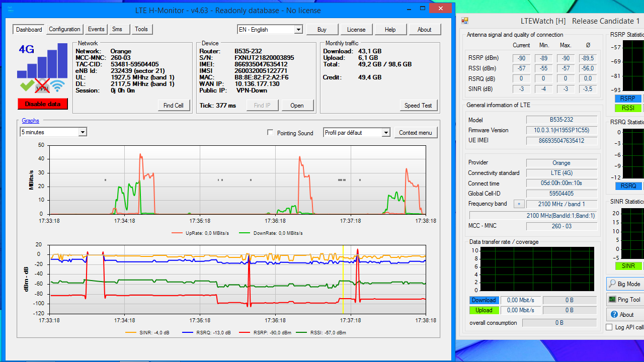Click the UpRate legend entry
The height and width of the screenshot is (362, 644).
(200, 233)
